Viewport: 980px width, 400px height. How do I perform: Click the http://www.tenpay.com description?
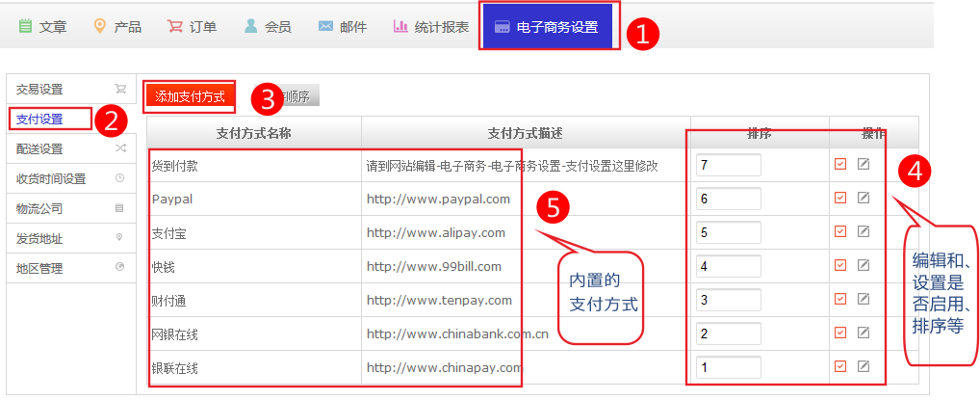(x=439, y=301)
